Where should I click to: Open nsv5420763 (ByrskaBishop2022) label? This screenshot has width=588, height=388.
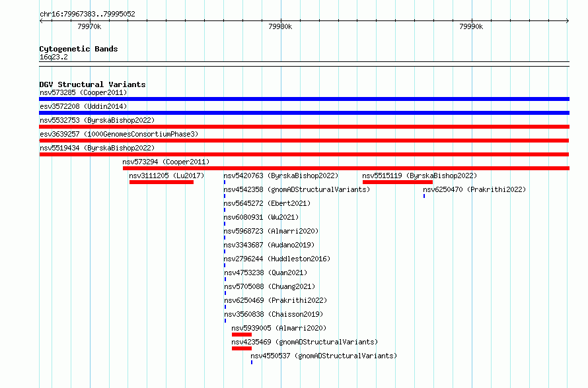tap(281, 176)
